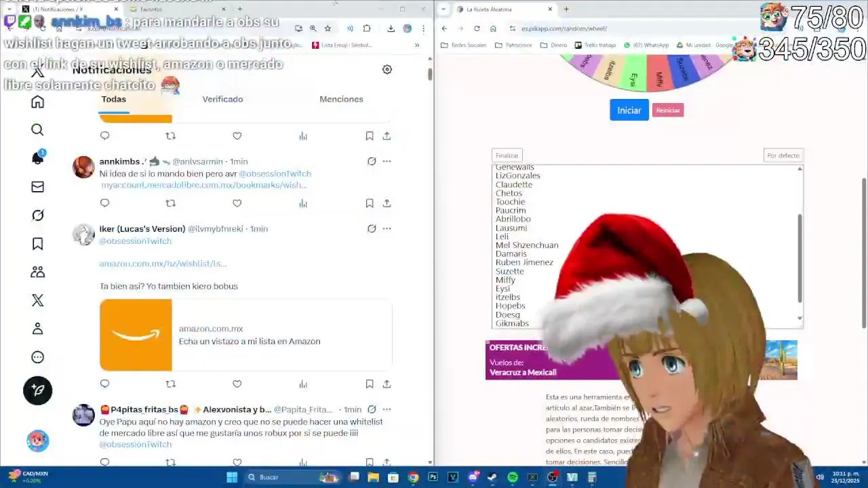Screen dimensions: 868x488
Task: Click the names list scroll-down arrow
Action: [800, 319]
